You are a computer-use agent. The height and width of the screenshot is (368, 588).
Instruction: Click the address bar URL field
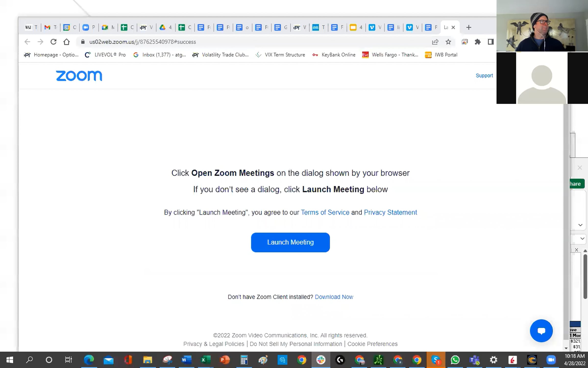(255, 42)
